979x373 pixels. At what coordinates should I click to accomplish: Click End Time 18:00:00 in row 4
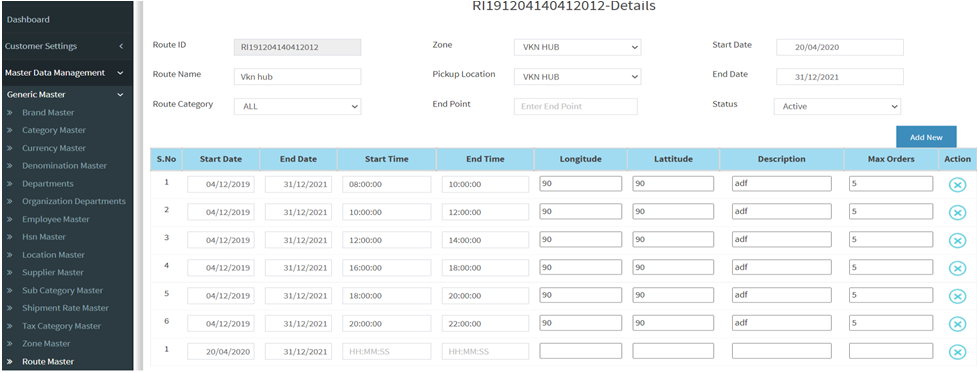[485, 268]
